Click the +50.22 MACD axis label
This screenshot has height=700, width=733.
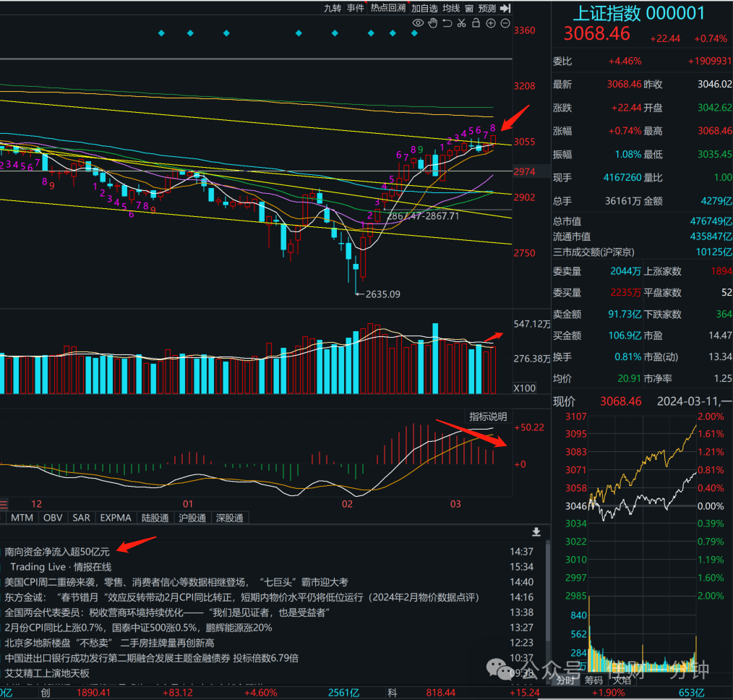[529, 427]
